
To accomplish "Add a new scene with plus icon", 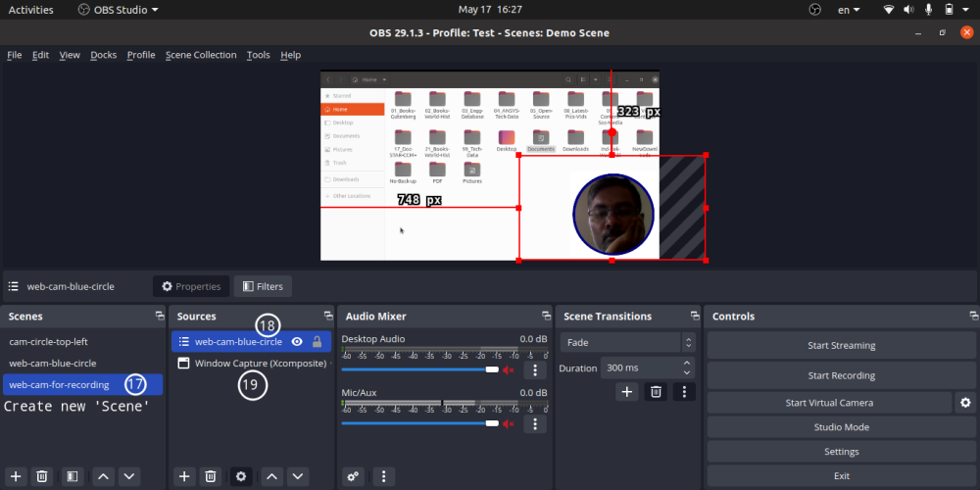I will pyautogui.click(x=16, y=477).
